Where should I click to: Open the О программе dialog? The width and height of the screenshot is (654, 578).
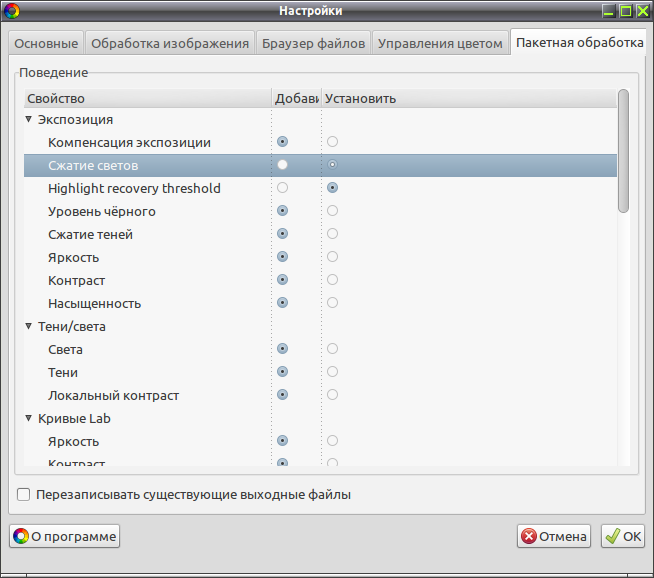[65, 536]
